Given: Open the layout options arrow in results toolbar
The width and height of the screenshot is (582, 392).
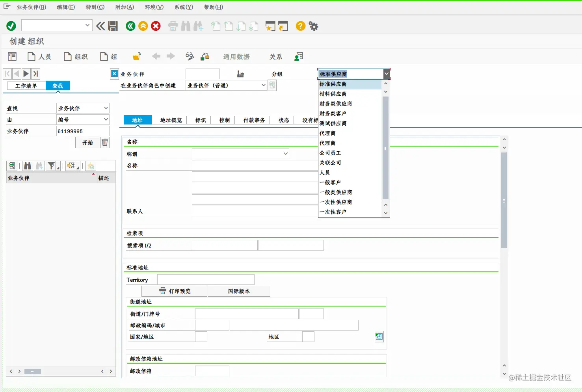Looking at the screenshot, I should pyautogui.click(x=78, y=168).
